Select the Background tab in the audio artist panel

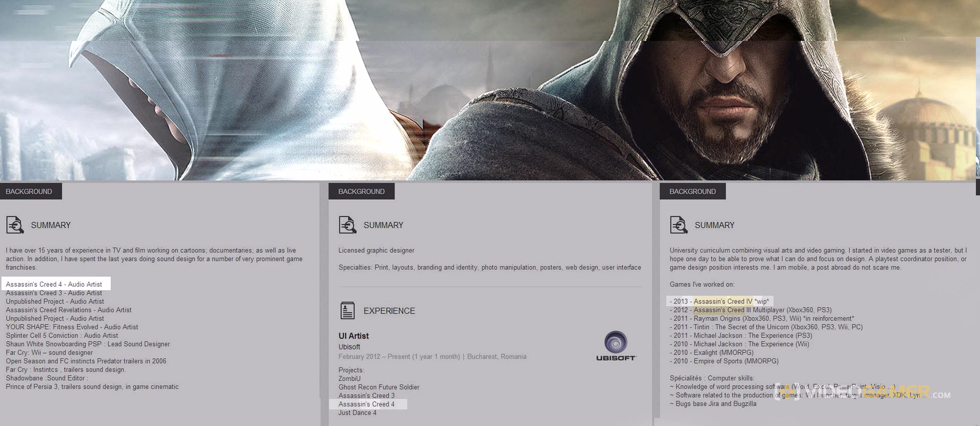(x=29, y=192)
